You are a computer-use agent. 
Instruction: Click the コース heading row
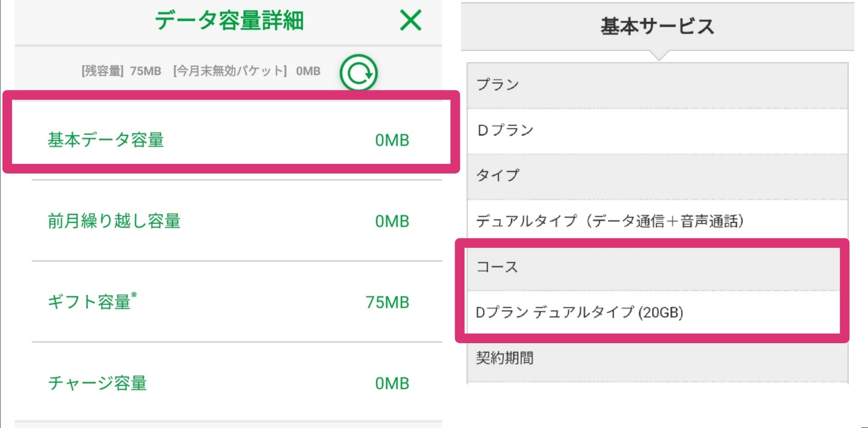497,267
